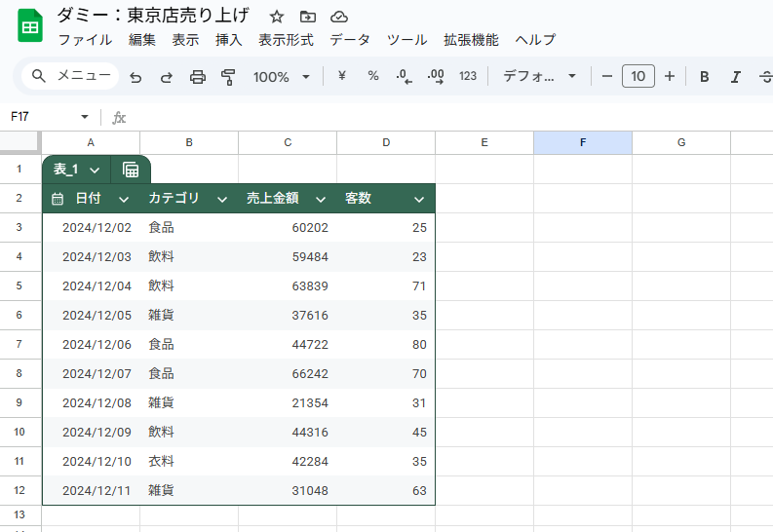Image resolution: width=773 pixels, height=532 pixels.
Task: Open the 100% zoom dropdown
Action: pos(282,77)
